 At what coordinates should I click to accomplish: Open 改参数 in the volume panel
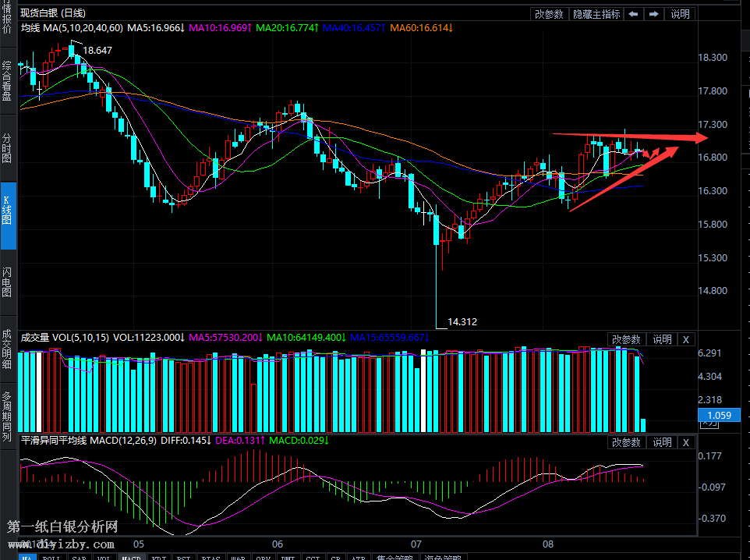(626, 339)
